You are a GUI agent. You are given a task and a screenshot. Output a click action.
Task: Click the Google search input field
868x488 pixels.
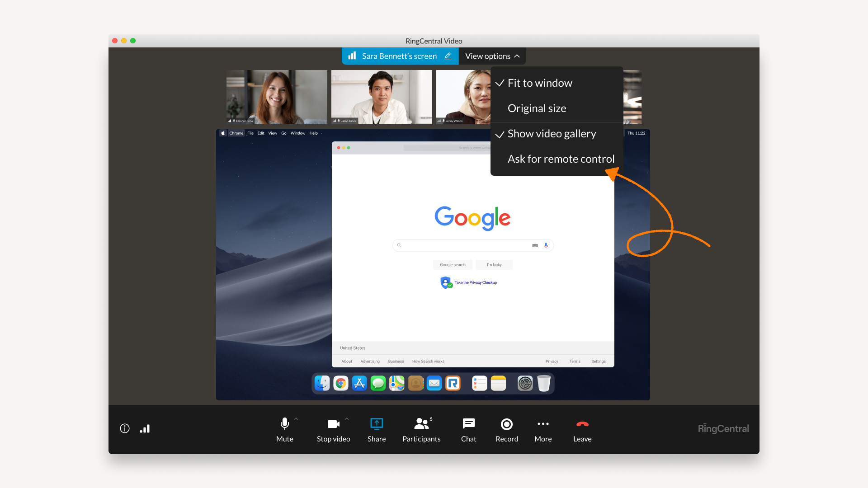472,245
